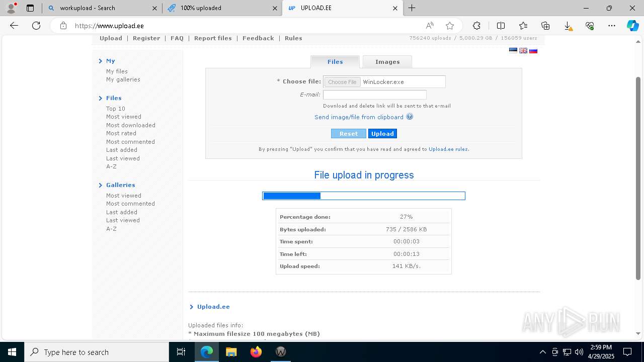
Task: Switch to the Images upload tab
Action: click(387, 62)
